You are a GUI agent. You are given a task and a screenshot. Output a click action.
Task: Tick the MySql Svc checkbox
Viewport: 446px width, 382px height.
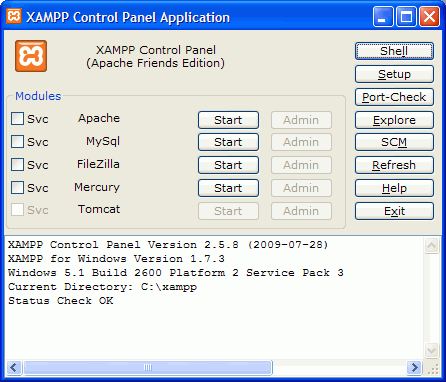tap(17, 142)
